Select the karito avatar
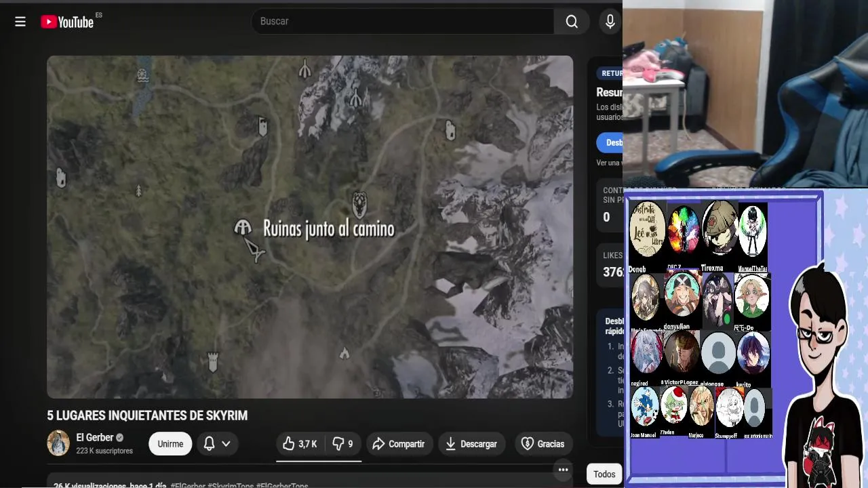868x488 pixels. pos(753,352)
